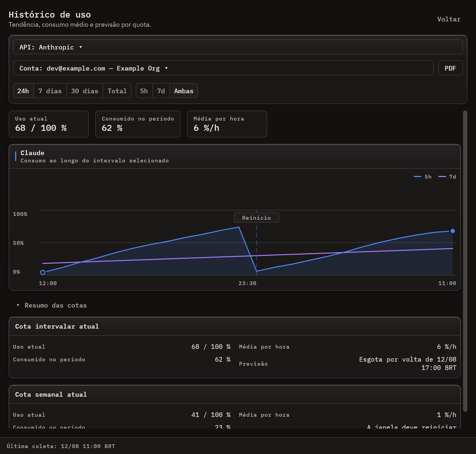Click the 5h blue legend swatch
Viewport: 476px width, 454px height.
click(418, 176)
